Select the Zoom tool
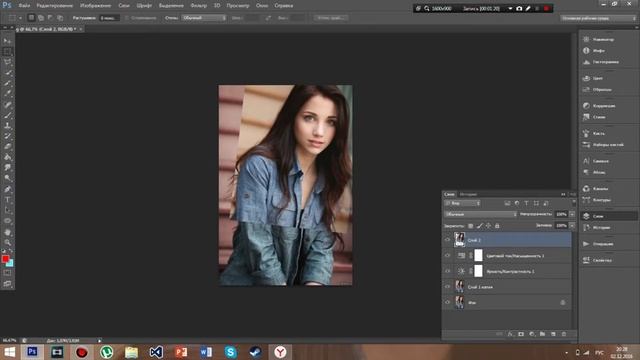The image size is (640, 360). (7, 242)
